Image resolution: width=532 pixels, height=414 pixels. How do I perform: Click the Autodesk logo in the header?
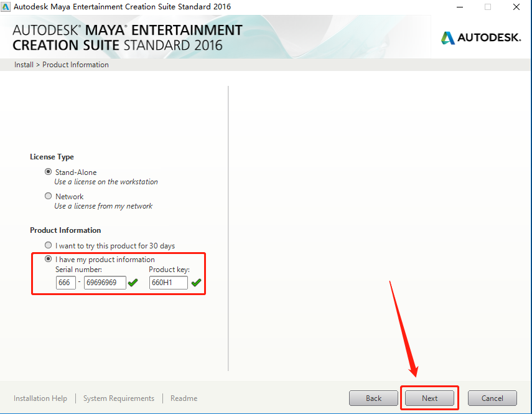481,37
